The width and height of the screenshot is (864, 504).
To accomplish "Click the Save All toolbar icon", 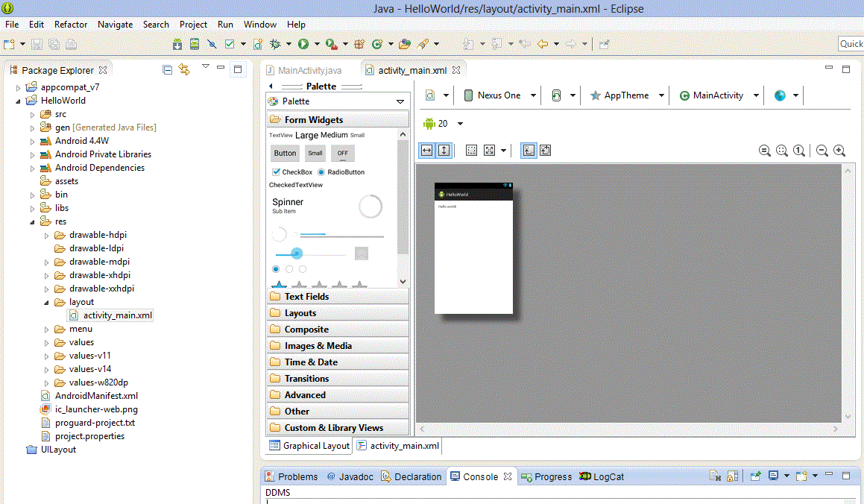I will coord(54,44).
